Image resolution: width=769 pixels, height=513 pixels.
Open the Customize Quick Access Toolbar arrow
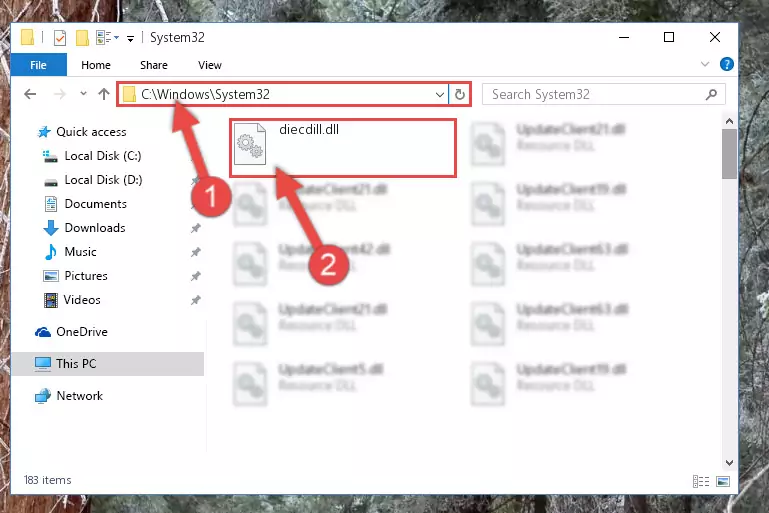[130, 38]
